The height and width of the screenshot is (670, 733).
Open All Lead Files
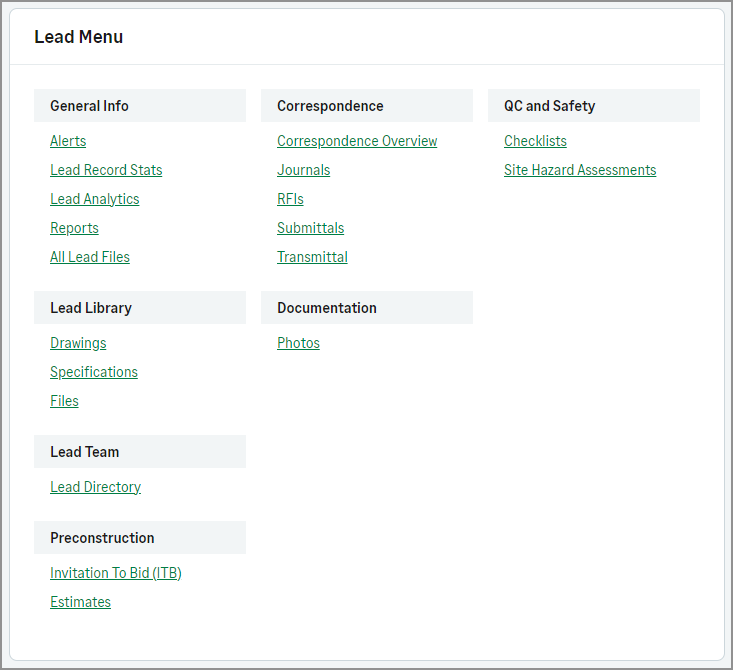[x=90, y=257]
